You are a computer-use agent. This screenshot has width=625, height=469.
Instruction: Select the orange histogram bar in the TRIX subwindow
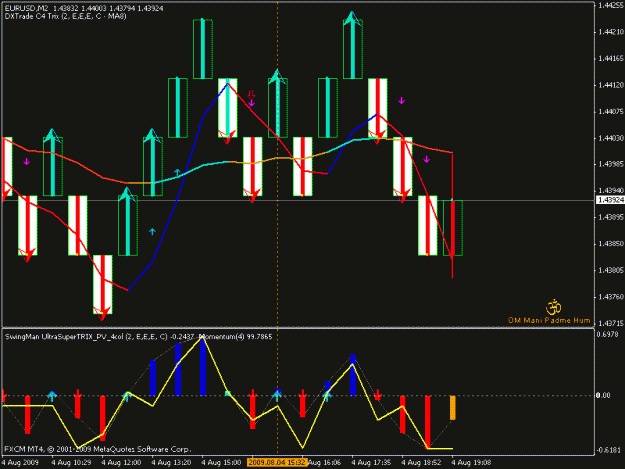[452, 408]
